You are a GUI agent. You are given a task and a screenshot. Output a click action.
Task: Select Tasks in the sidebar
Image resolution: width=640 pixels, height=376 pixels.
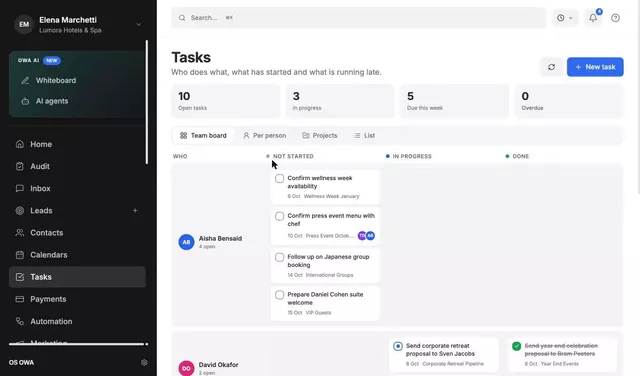[77, 277]
